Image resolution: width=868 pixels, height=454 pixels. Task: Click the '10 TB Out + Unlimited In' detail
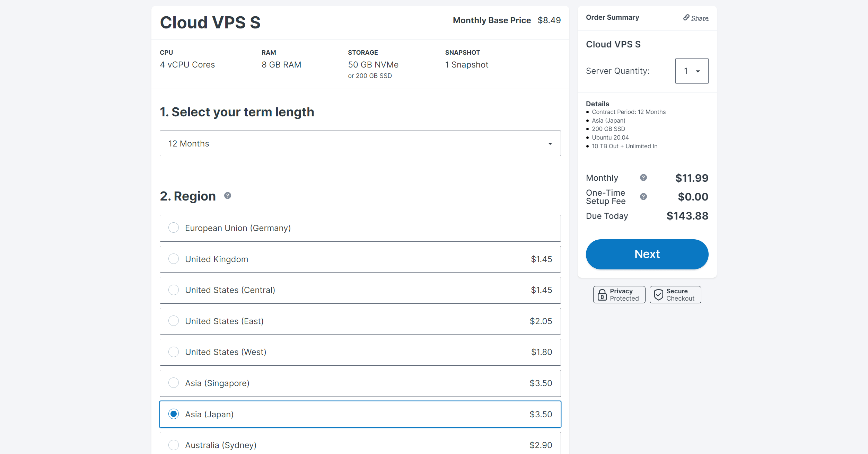[x=624, y=146]
